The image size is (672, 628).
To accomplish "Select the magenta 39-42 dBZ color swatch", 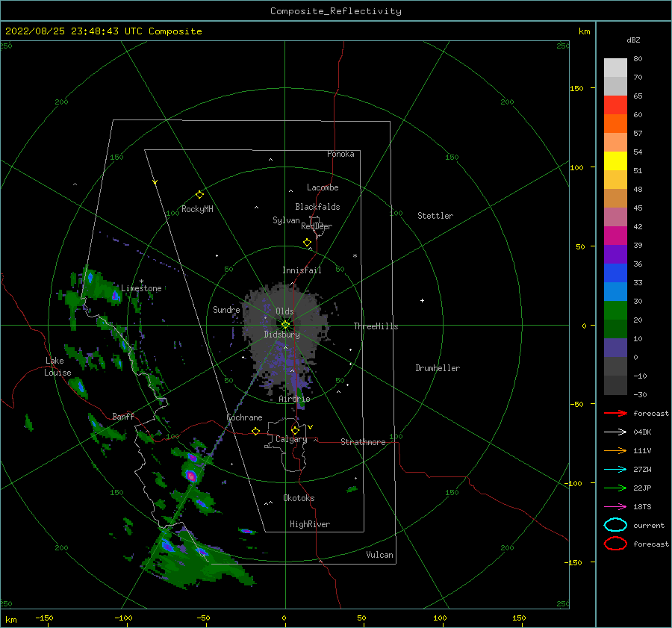I will pos(615,236).
